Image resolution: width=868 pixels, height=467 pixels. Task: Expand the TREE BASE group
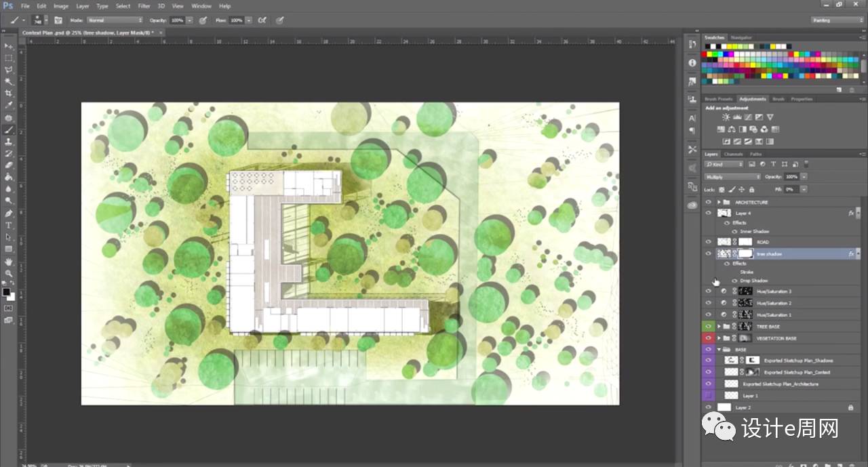click(719, 326)
